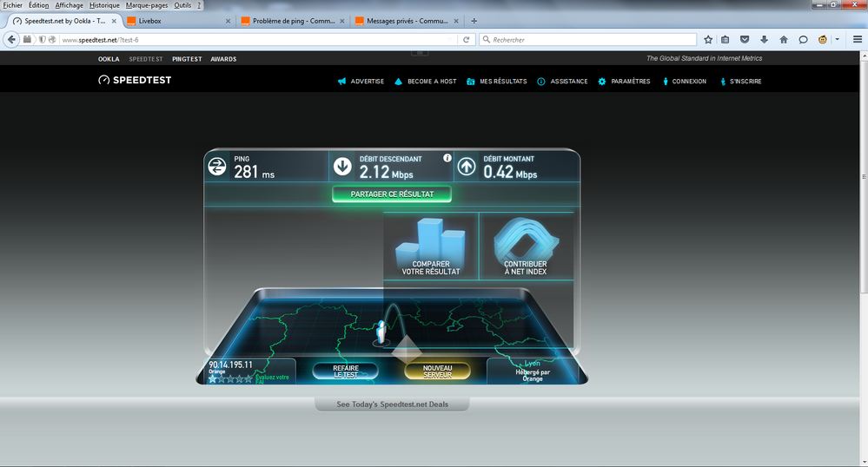Expand the dropdown arrow beside the face icon
This screenshot has width=868, height=467.
point(837,39)
